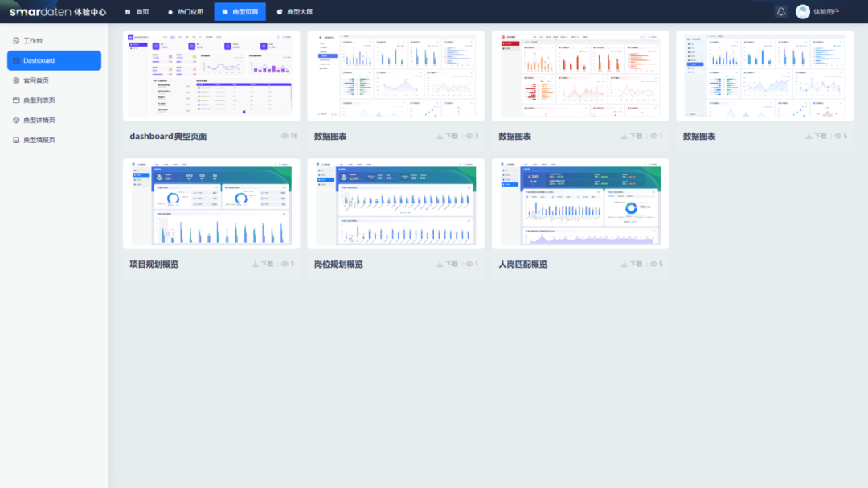Click the eye icon on 岗位规划概览
The image size is (868, 488).
[469, 265]
